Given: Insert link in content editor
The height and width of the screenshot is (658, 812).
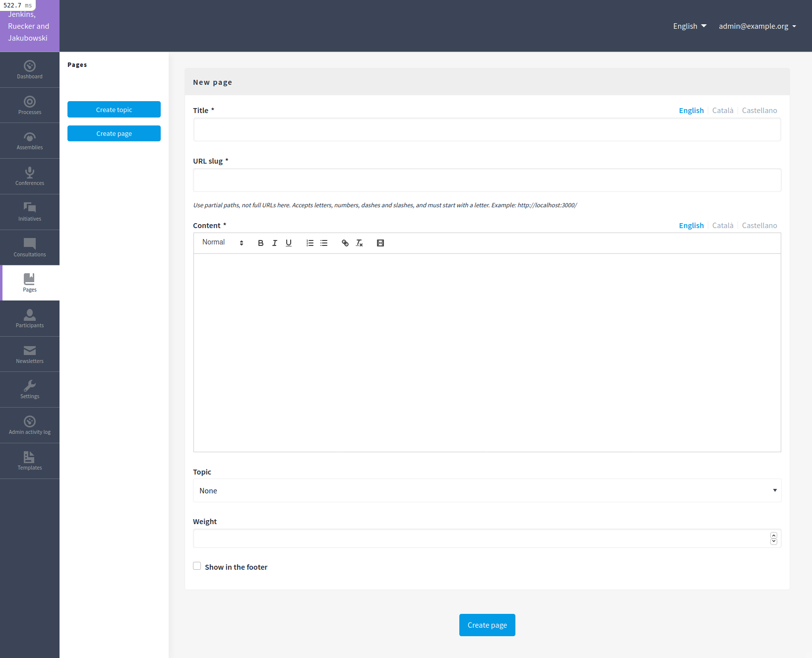Looking at the screenshot, I should coord(345,243).
